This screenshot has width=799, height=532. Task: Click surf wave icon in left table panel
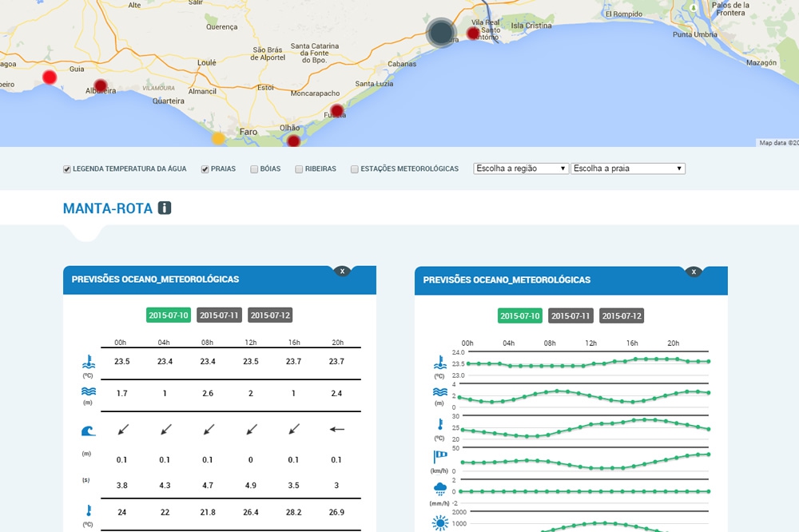(89, 431)
